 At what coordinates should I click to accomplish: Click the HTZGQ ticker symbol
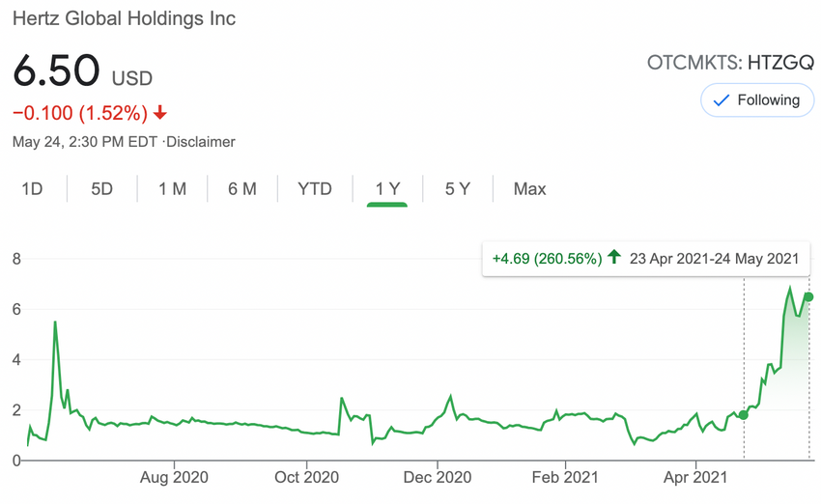780,63
